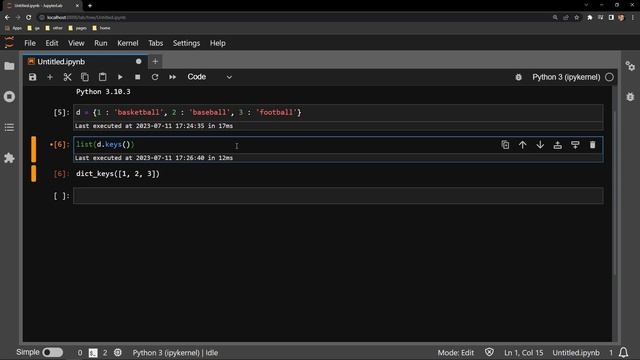Toggle Simple interface mode switch
This screenshot has height=360, width=640.
click(53, 352)
